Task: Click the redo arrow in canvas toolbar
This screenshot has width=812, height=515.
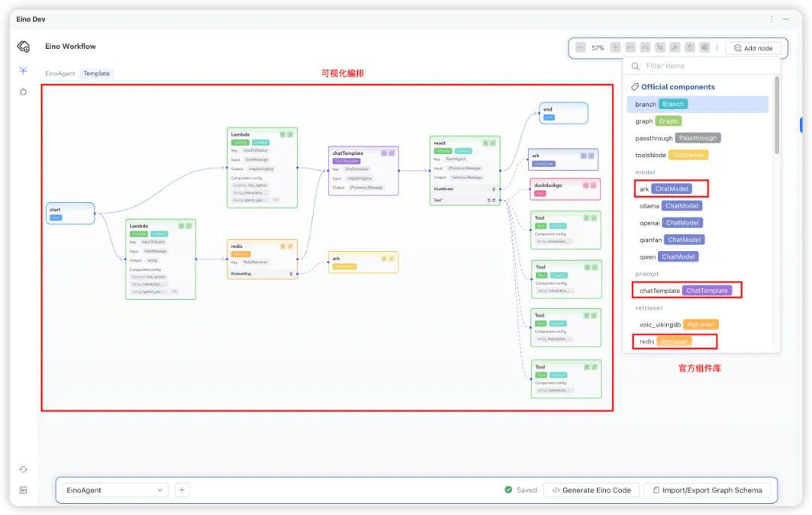Action: (x=645, y=47)
